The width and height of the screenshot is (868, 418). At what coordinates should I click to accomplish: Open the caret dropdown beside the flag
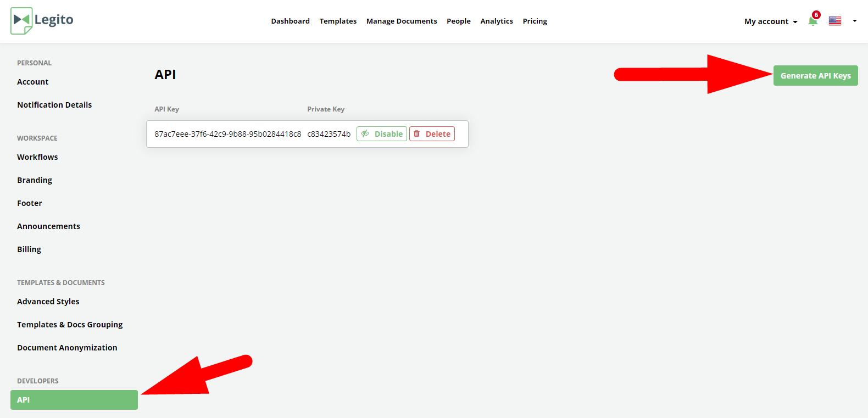pyautogui.click(x=854, y=21)
